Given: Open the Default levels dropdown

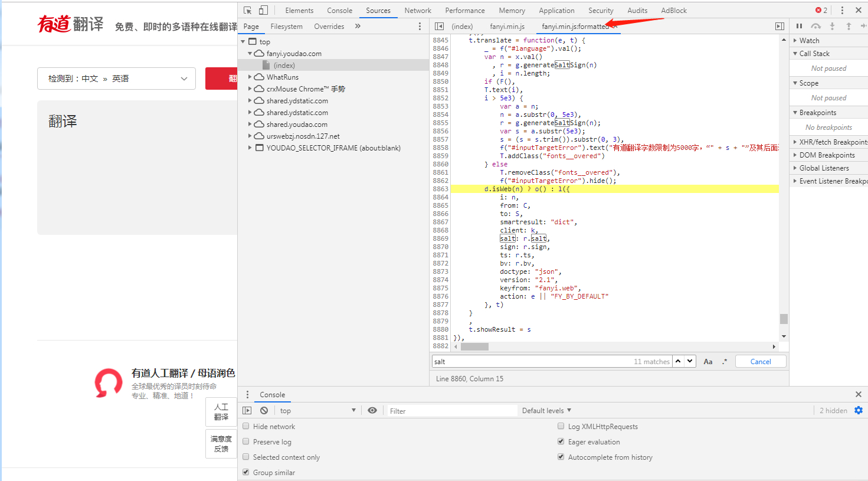Looking at the screenshot, I should pos(546,410).
